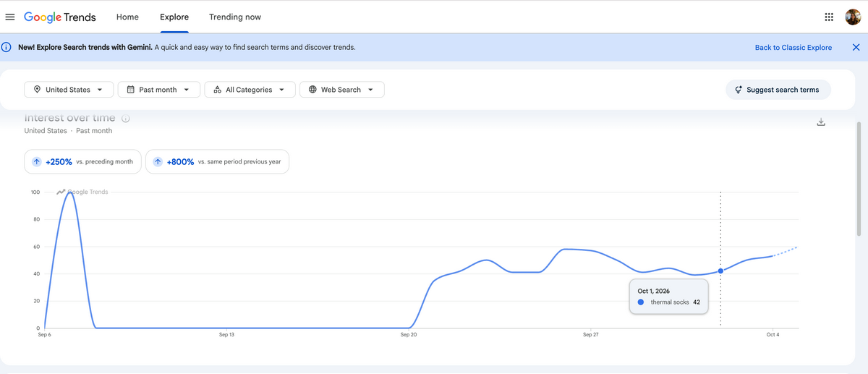Click up arrow icon in +250% chip
This screenshot has width=868, height=374.
click(x=37, y=162)
